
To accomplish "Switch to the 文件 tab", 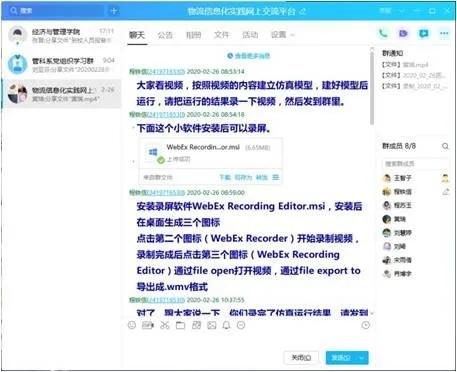I will click(x=222, y=35).
